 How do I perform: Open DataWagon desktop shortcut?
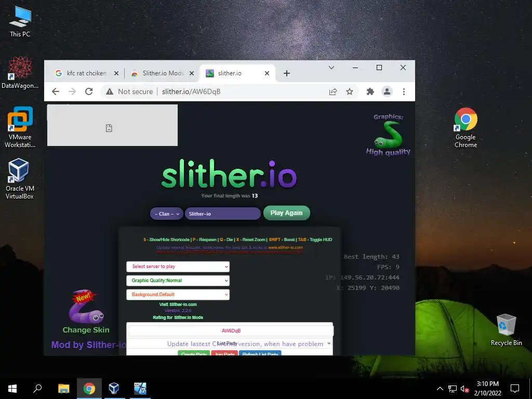pyautogui.click(x=20, y=73)
